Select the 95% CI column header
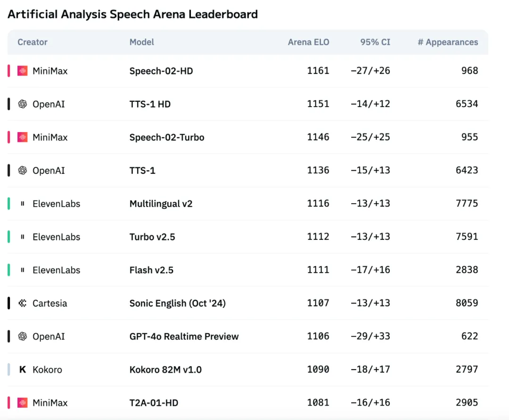This screenshot has height=420, width=509. point(375,42)
